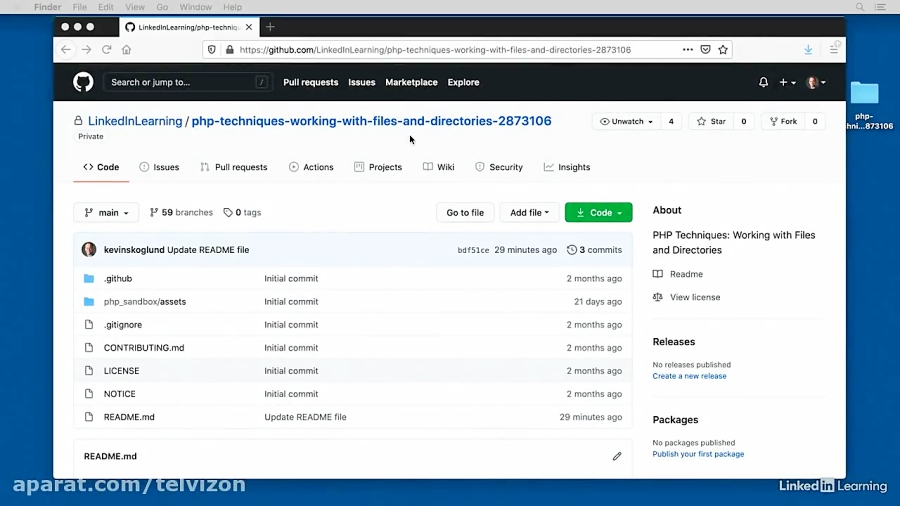The height and width of the screenshot is (506, 900).
Task: Star this repository
Action: coord(711,121)
